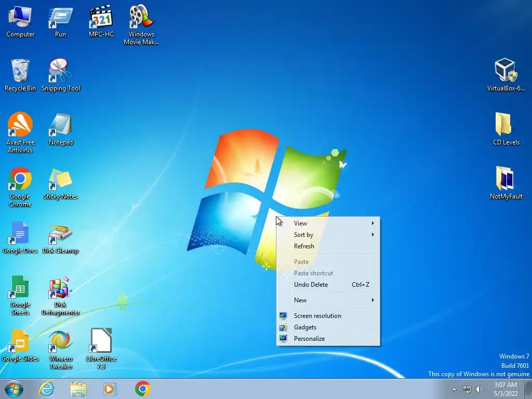
Task: Show hidden tray icons arrow
Action: pyautogui.click(x=454, y=389)
